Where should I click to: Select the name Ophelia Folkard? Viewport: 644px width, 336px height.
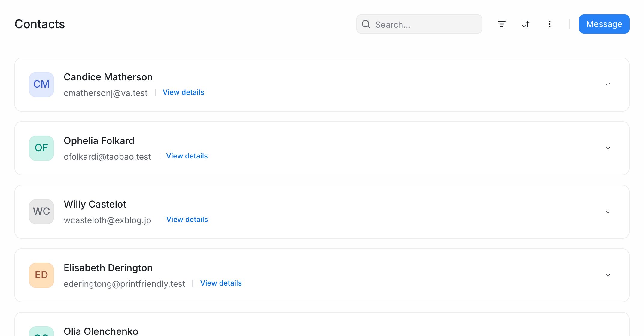click(99, 141)
